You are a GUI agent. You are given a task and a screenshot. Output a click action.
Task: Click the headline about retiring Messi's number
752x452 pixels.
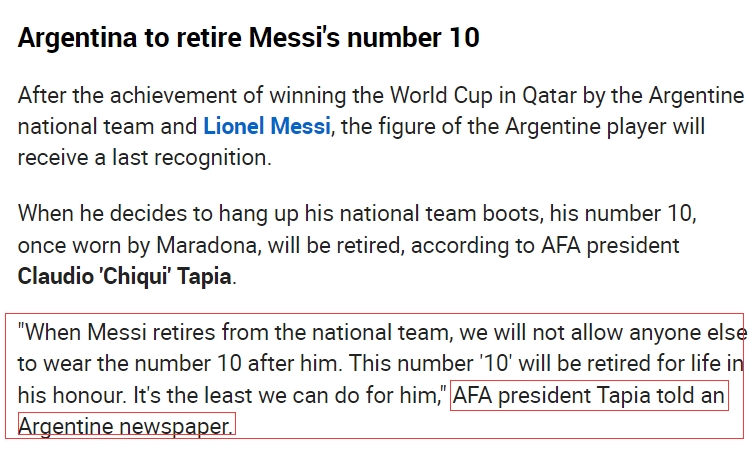pos(248,37)
